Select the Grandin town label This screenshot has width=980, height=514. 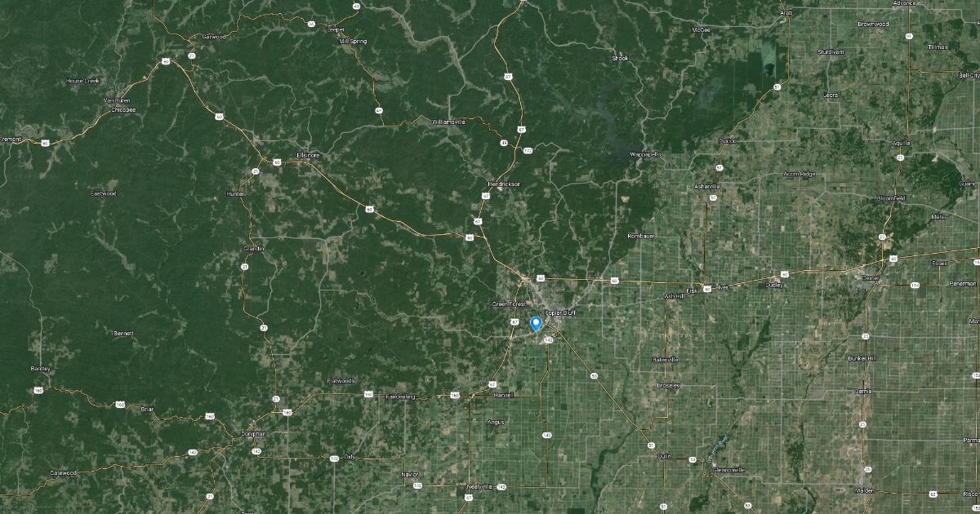pos(254,248)
